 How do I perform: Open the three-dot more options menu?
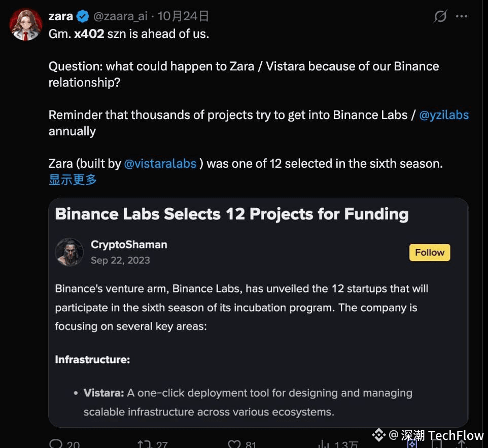pos(462,17)
